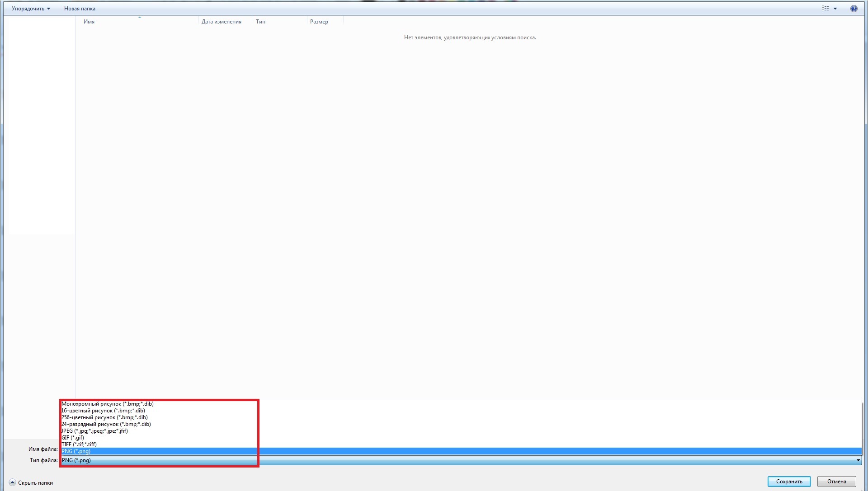The width and height of the screenshot is (868, 491).
Task: Select Монохромный рисунок BMP format
Action: pos(107,403)
